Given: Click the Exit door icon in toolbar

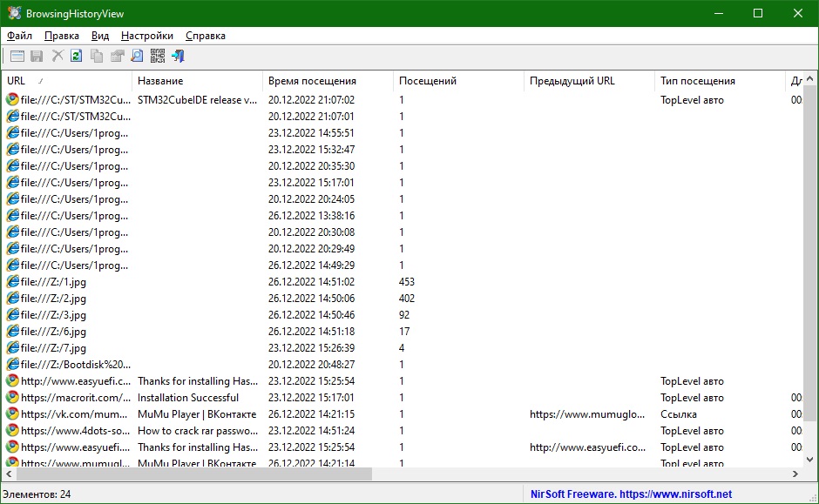Looking at the screenshot, I should [x=178, y=56].
